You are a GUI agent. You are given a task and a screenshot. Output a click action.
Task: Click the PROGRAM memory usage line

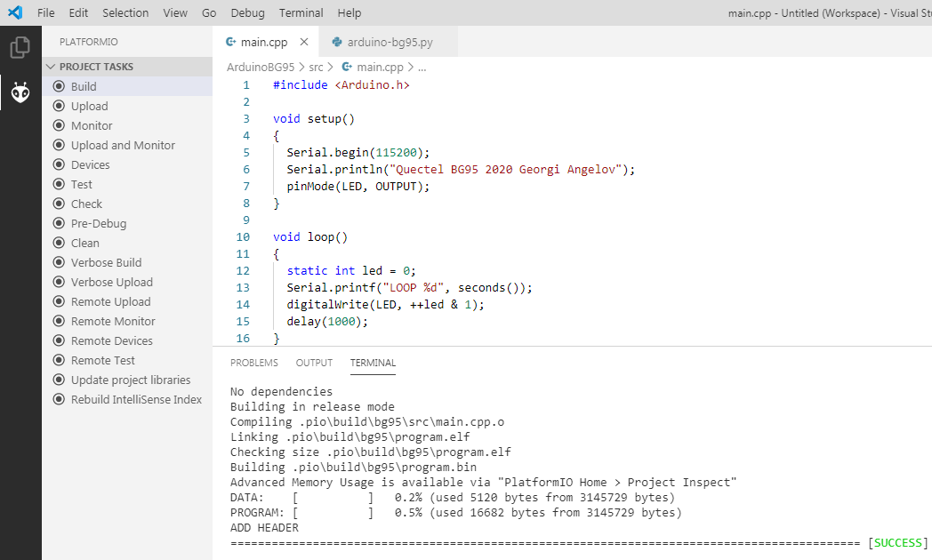tap(456, 513)
